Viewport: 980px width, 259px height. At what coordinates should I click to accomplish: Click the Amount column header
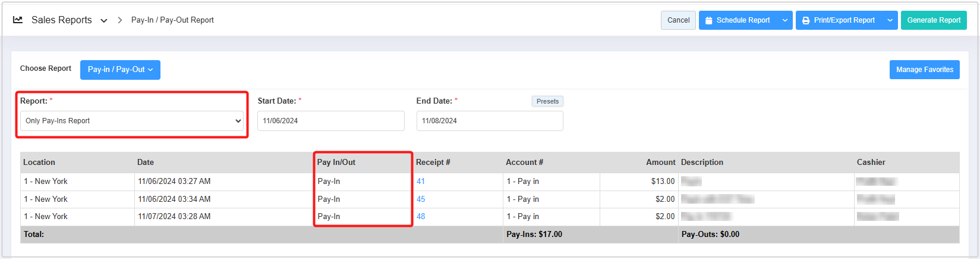click(660, 163)
